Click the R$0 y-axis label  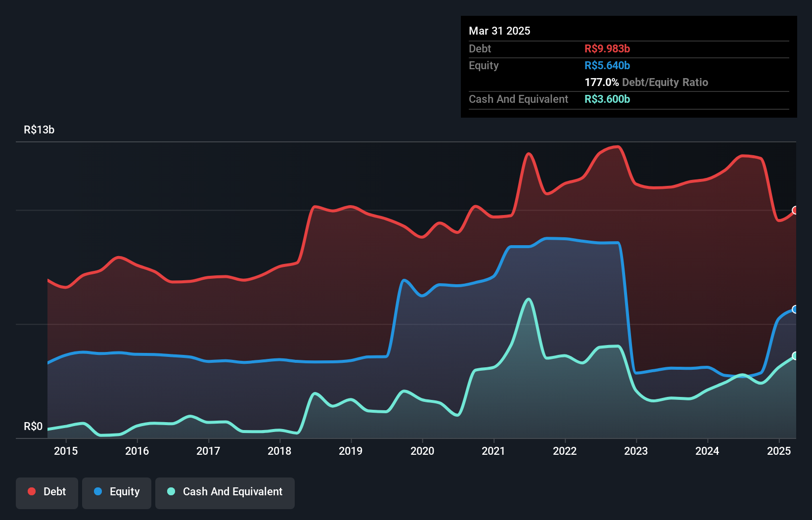coord(33,426)
